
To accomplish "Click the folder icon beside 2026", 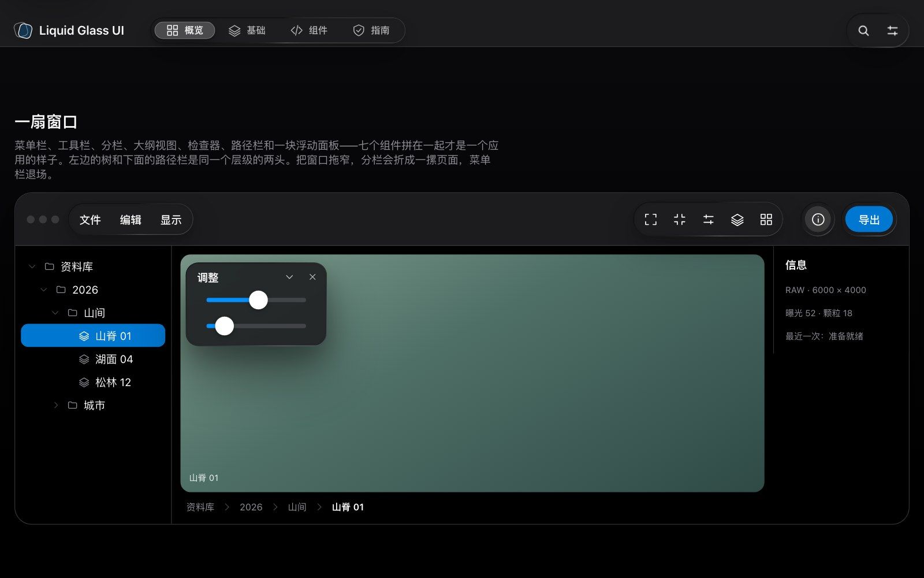I will click(61, 290).
